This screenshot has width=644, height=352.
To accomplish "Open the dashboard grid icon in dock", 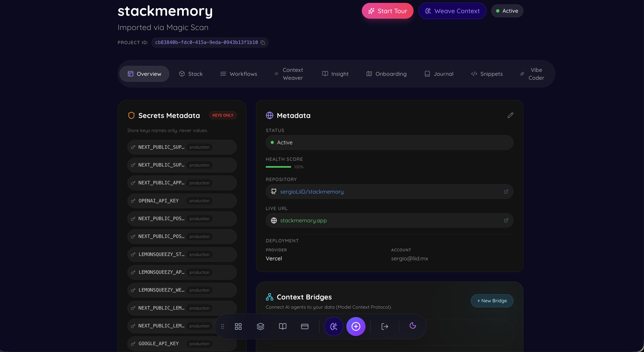I will pos(238,326).
